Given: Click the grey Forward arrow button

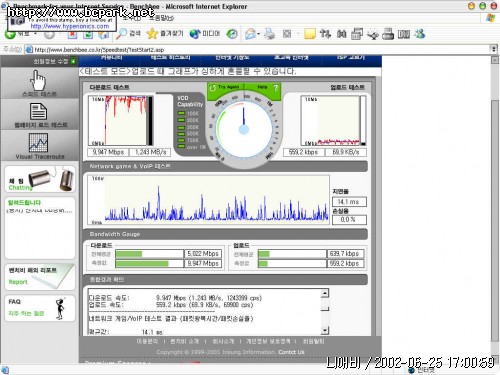Looking at the screenshot, I should pyautogui.click(x=49, y=34).
